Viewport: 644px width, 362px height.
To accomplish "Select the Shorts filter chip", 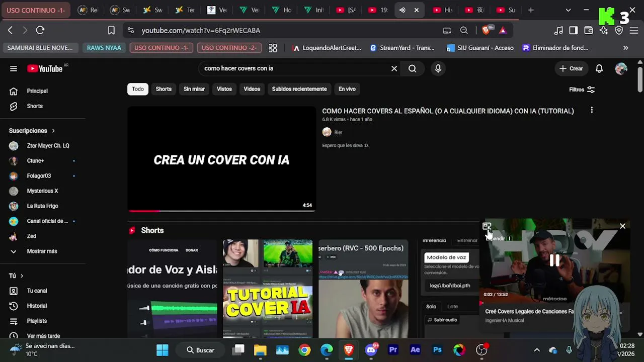I will click(164, 89).
